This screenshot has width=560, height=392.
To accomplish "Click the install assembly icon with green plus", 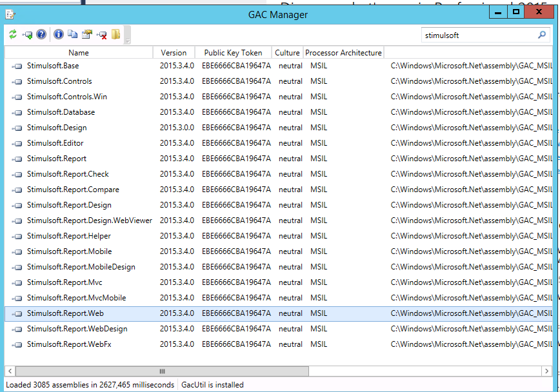I will [x=27, y=35].
